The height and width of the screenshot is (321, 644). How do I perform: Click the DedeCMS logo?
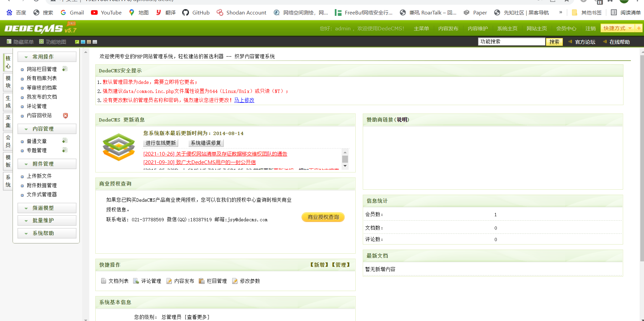click(x=40, y=28)
